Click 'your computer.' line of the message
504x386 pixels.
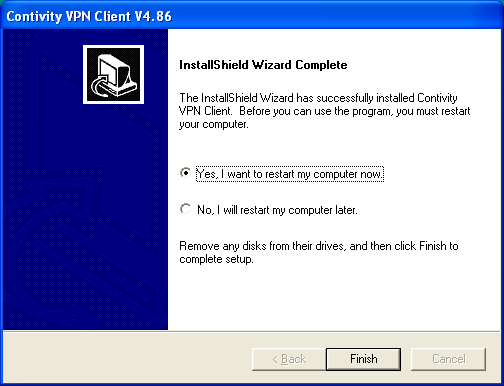214,124
